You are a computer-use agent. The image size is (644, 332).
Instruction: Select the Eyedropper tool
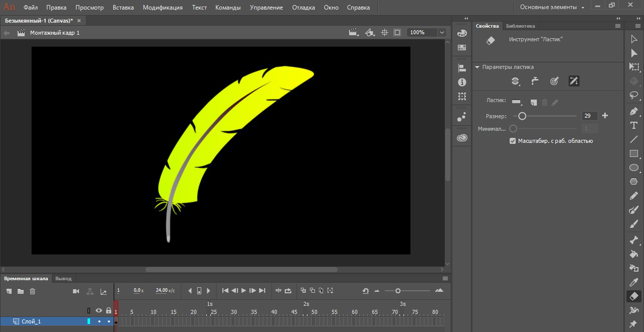point(634,282)
